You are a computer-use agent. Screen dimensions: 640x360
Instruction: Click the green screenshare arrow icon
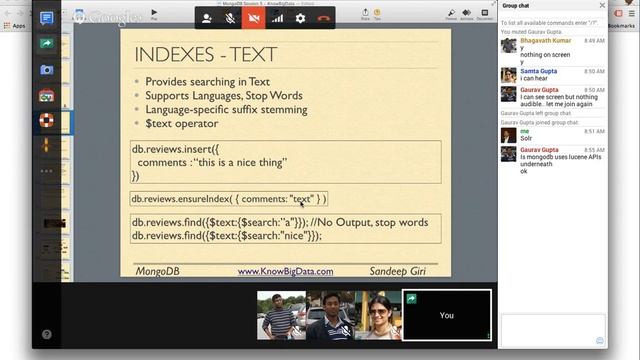[47, 44]
